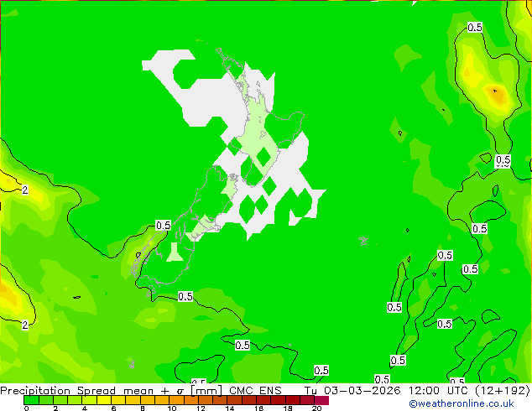Click legend scale number '14'
The image size is (532, 411).
click(230, 408)
